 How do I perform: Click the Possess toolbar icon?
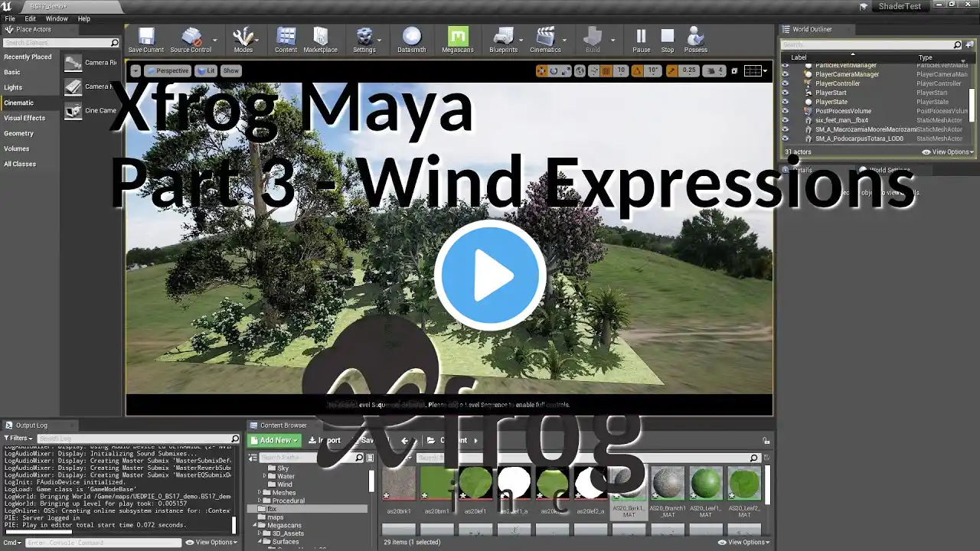696,40
